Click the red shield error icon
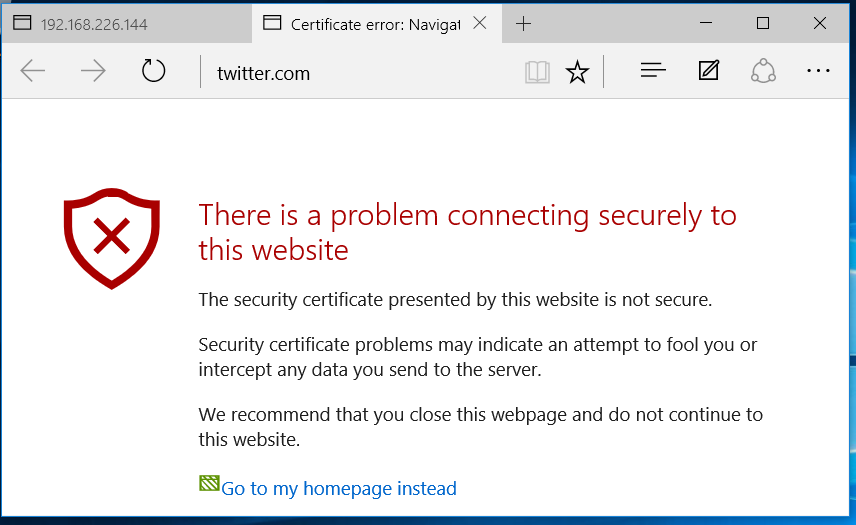 click(112, 238)
